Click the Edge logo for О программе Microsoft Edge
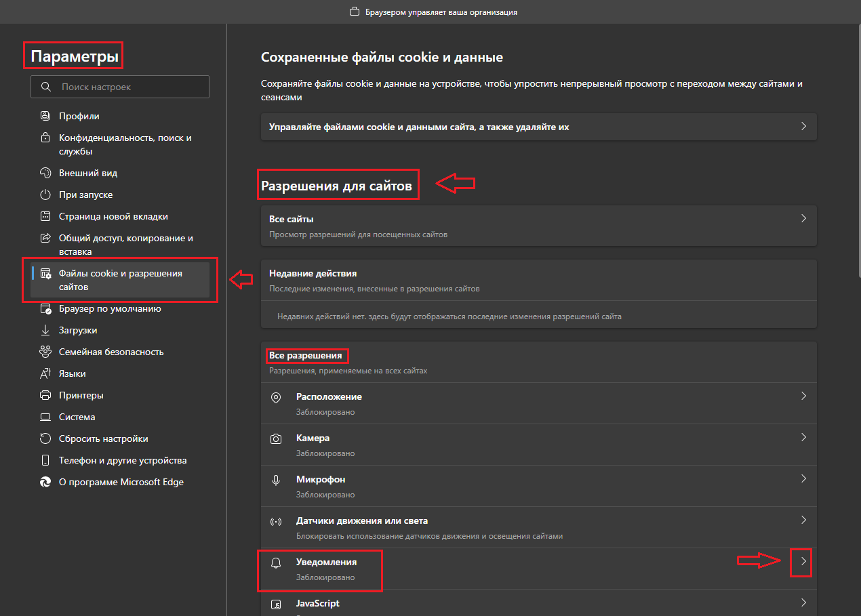Image resolution: width=861 pixels, height=616 pixels. pos(45,482)
